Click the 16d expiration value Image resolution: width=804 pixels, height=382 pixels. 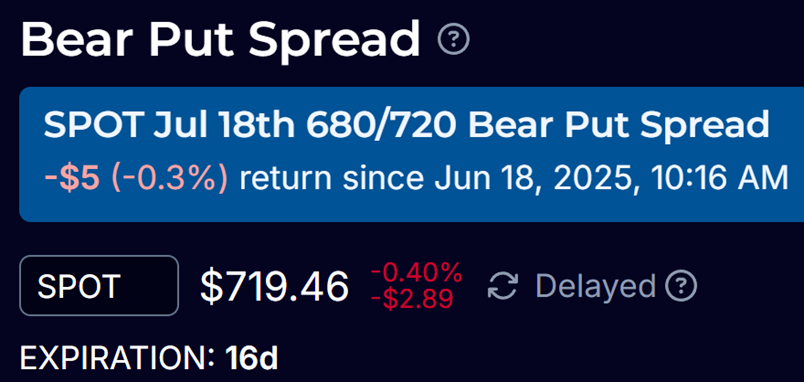point(252,358)
